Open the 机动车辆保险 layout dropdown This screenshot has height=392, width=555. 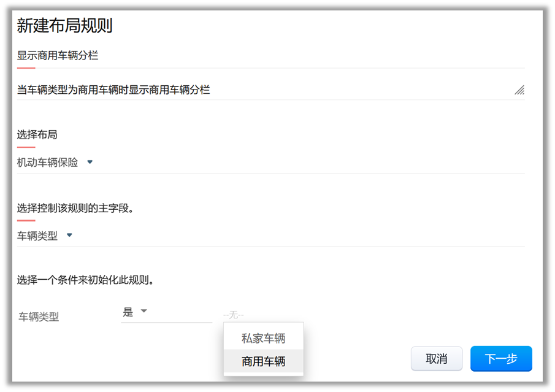[48, 163]
